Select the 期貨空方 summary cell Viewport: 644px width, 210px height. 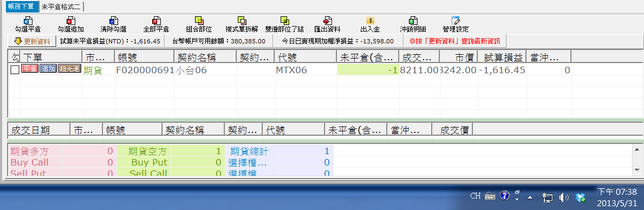[144, 151]
